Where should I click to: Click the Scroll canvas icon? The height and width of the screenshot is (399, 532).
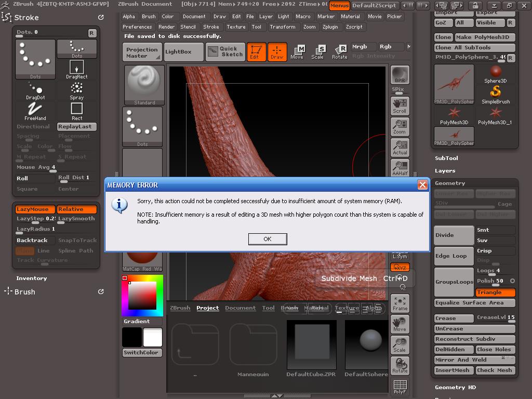400,106
